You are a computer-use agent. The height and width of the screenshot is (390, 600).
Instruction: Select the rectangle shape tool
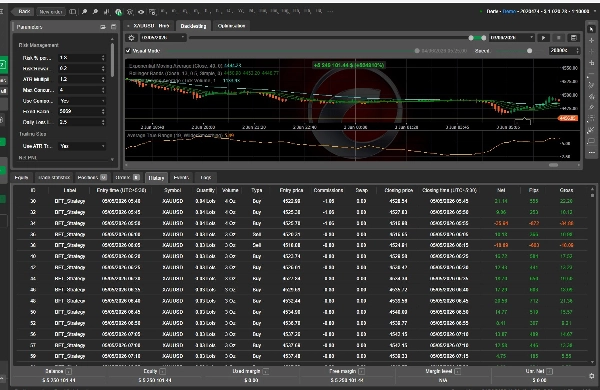point(591,141)
